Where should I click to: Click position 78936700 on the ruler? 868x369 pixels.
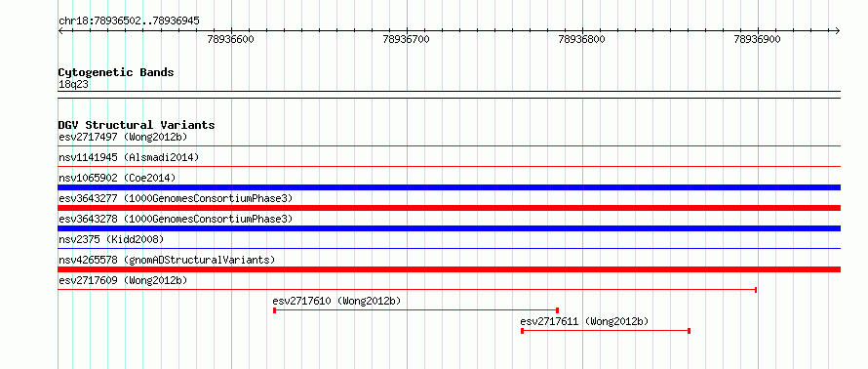click(406, 39)
